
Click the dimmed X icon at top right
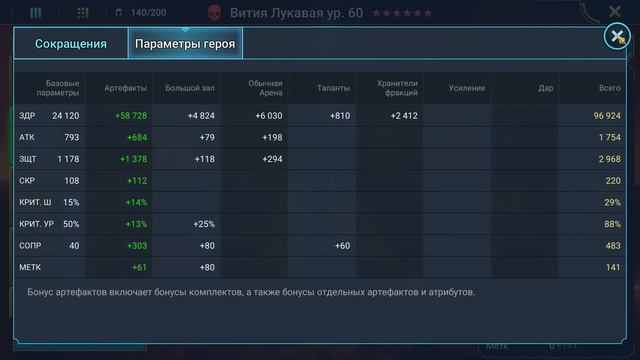click(614, 11)
